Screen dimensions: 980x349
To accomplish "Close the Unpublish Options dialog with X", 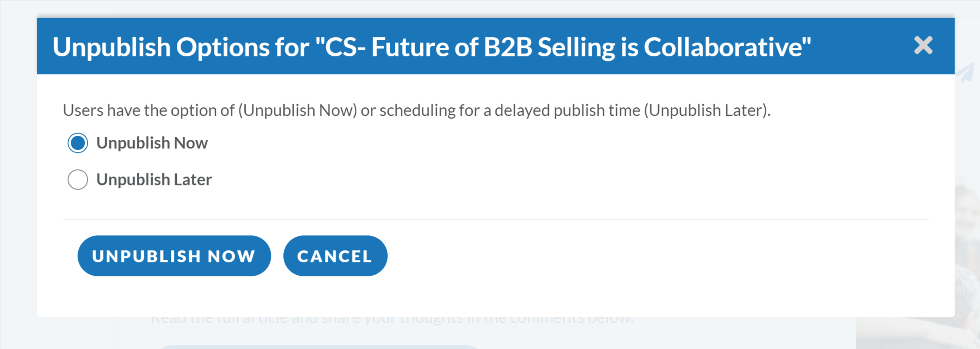I will pyautogui.click(x=923, y=46).
